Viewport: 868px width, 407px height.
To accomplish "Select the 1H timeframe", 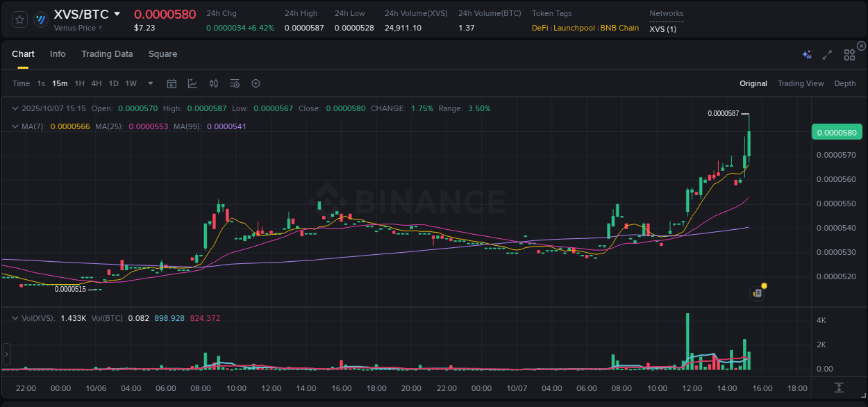I will [78, 83].
